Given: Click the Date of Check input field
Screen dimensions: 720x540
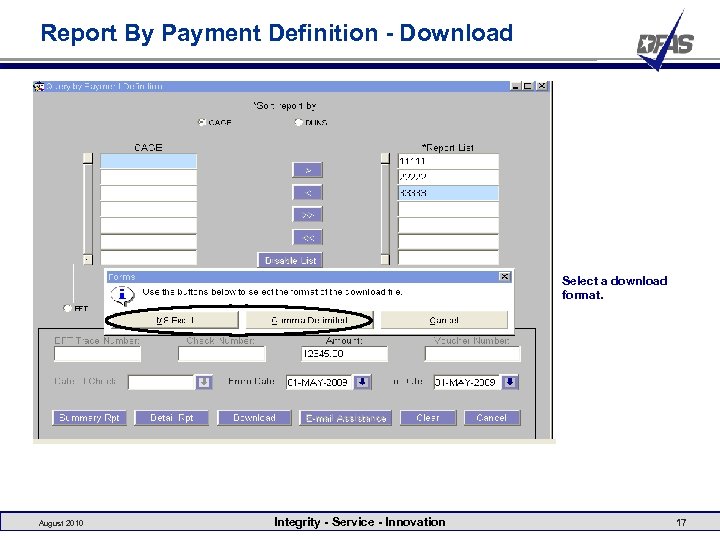Looking at the screenshot, I should [161, 382].
